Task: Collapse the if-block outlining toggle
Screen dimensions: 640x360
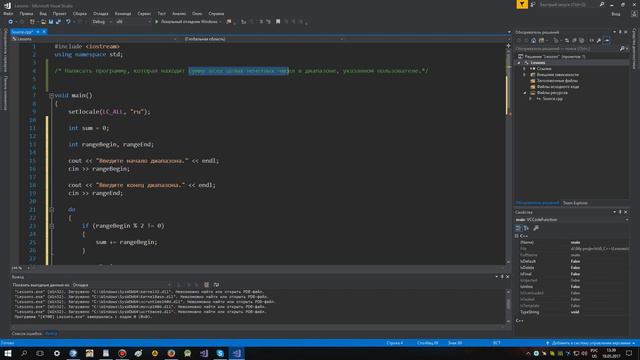Action: click(x=51, y=226)
